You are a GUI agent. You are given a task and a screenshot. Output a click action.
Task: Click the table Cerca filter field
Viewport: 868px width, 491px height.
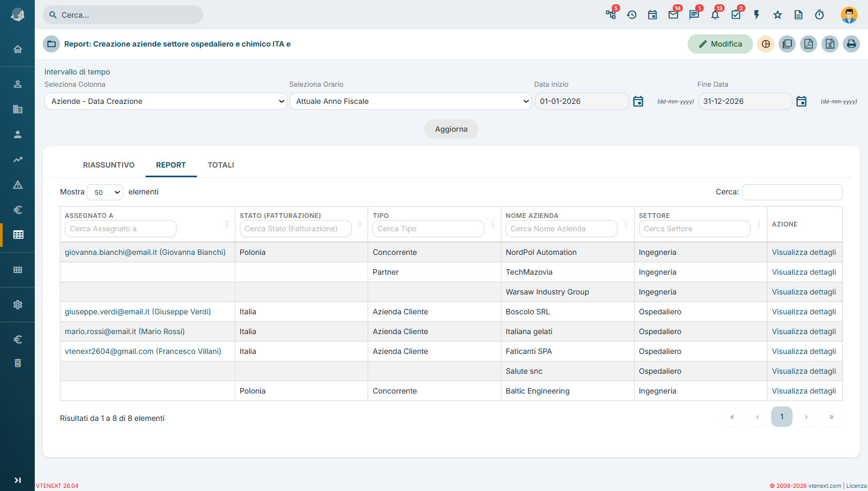(792, 192)
